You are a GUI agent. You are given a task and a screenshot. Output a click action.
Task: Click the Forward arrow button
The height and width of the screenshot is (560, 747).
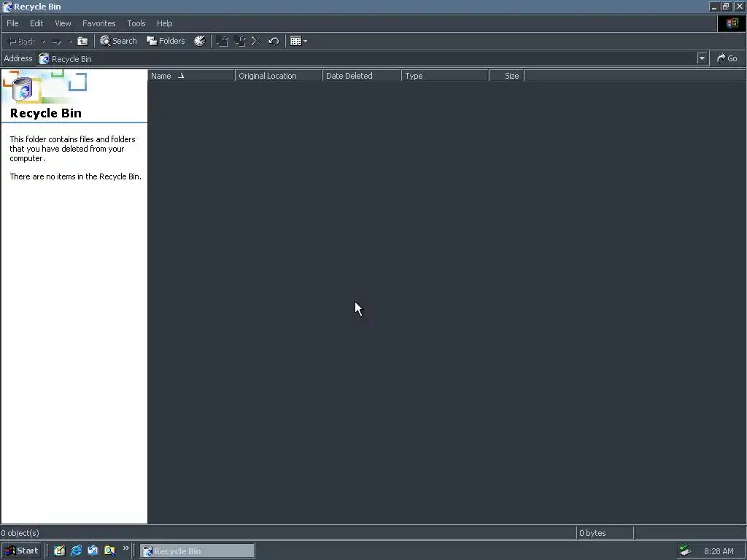point(57,42)
